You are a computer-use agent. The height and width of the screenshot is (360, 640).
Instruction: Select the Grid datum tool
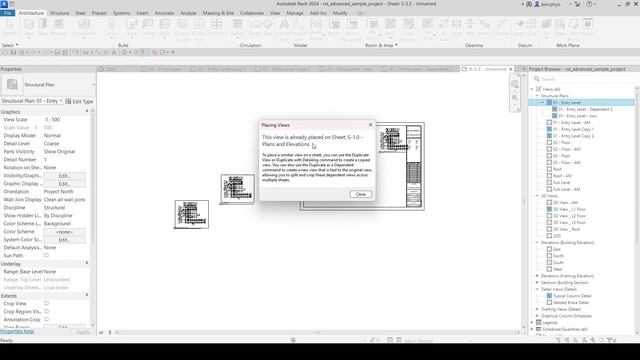[531, 27]
